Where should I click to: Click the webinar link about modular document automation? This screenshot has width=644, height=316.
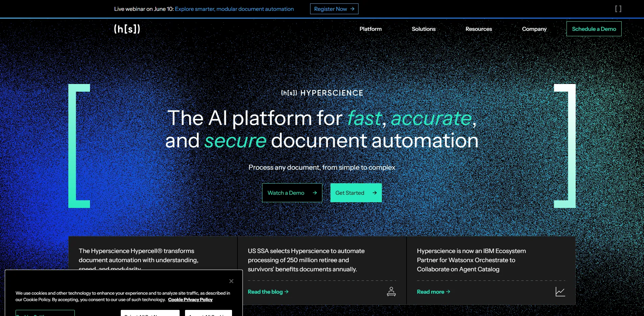coord(234,9)
